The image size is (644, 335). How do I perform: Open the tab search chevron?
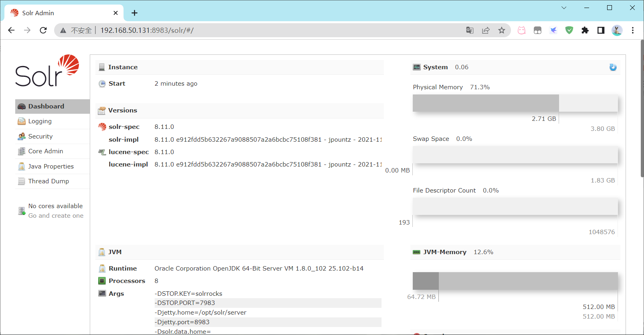[564, 8]
